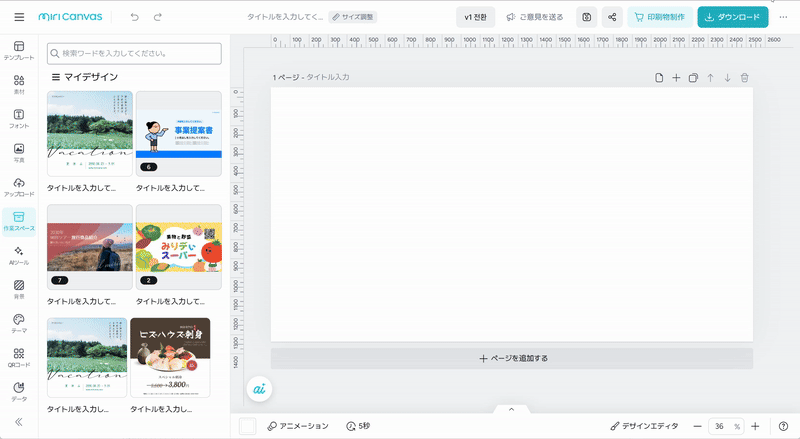
Task: Click the ページを追加する button
Action: [x=511, y=358]
